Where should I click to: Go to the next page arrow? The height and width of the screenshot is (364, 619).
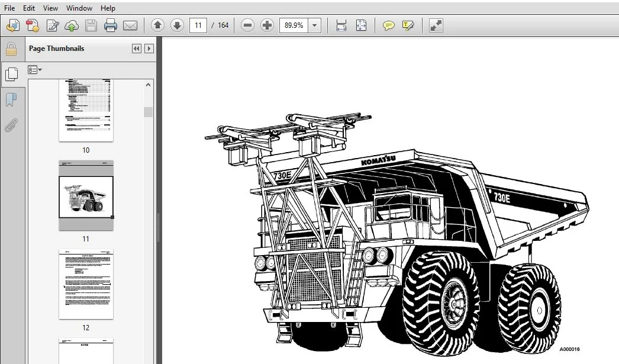(178, 25)
